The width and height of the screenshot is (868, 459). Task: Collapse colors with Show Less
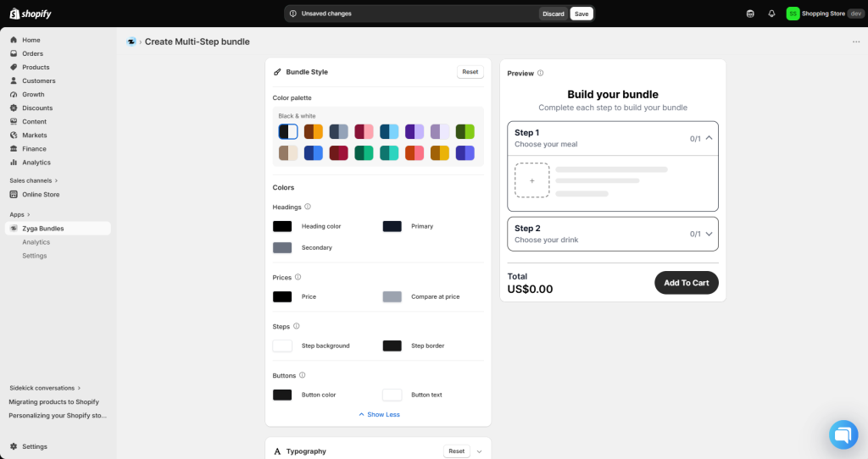tap(379, 414)
